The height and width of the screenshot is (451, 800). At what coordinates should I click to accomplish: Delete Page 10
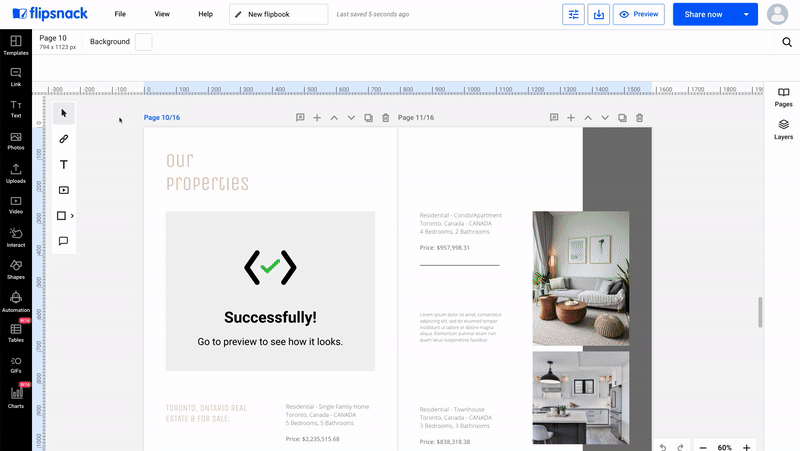386,118
